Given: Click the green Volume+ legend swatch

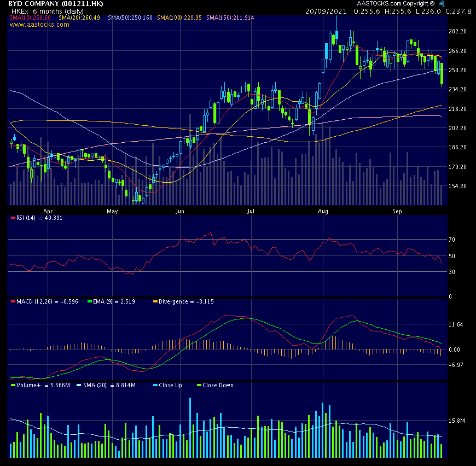Looking at the screenshot, I should [13, 385].
